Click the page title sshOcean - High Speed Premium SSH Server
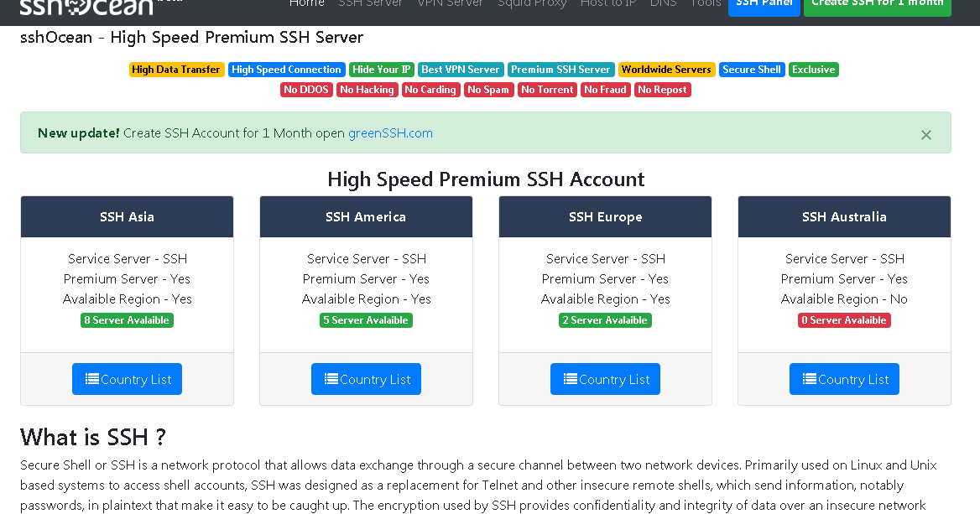 click(191, 38)
